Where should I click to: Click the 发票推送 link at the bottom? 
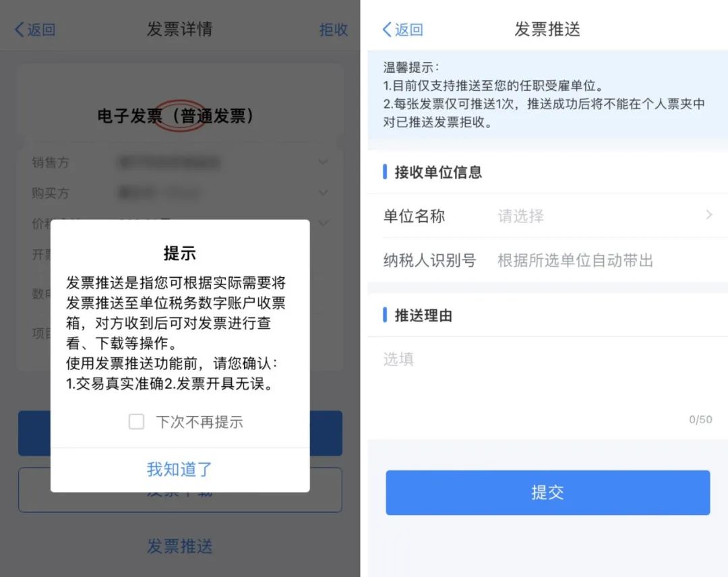[x=180, y=547]
